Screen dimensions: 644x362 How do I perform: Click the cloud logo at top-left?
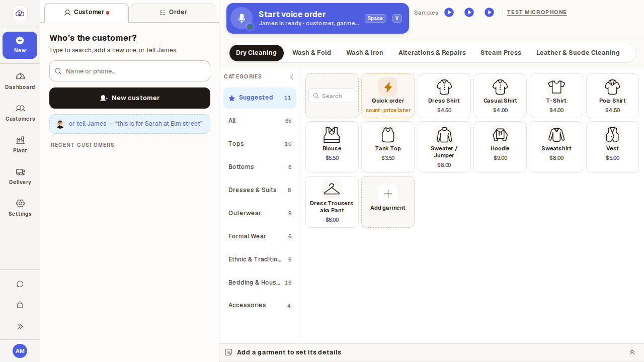click(20, 14)
